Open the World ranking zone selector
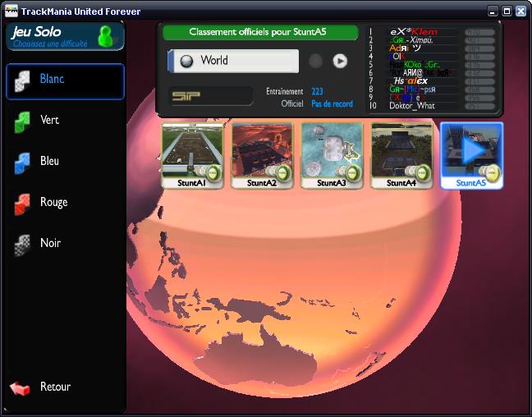 pyautogui.click(x=238, y=61)
